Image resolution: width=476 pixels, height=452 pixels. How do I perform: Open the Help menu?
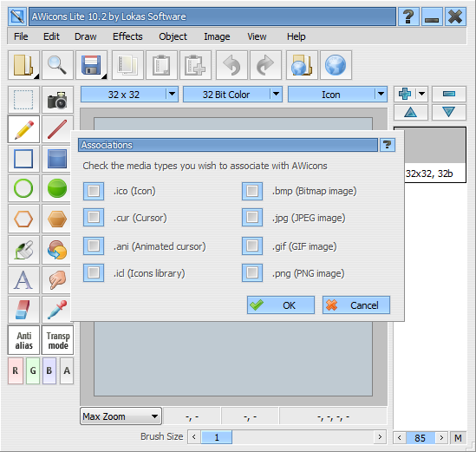(x=297, y=36)
